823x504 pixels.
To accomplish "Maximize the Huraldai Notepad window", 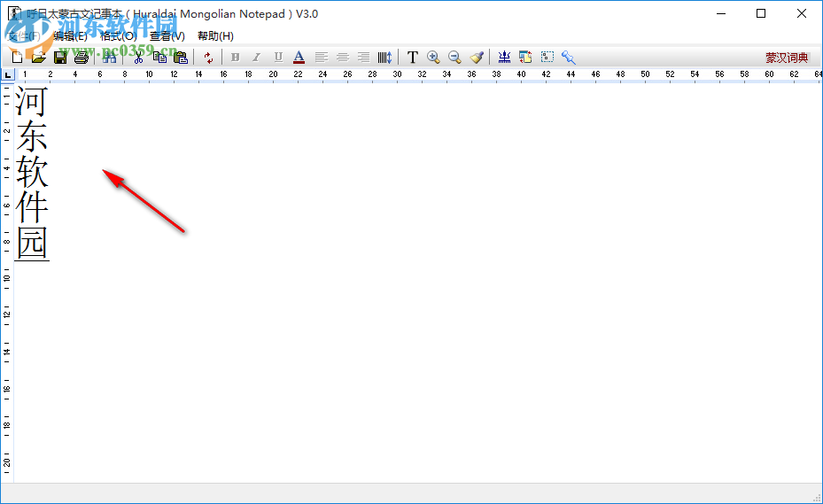I will point(761,13).
